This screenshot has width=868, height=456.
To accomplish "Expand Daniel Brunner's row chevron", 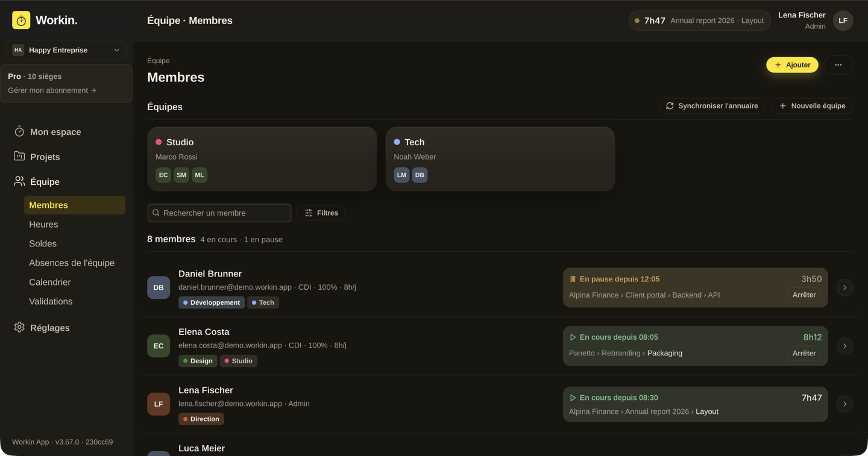I will (x=844, y=288).
